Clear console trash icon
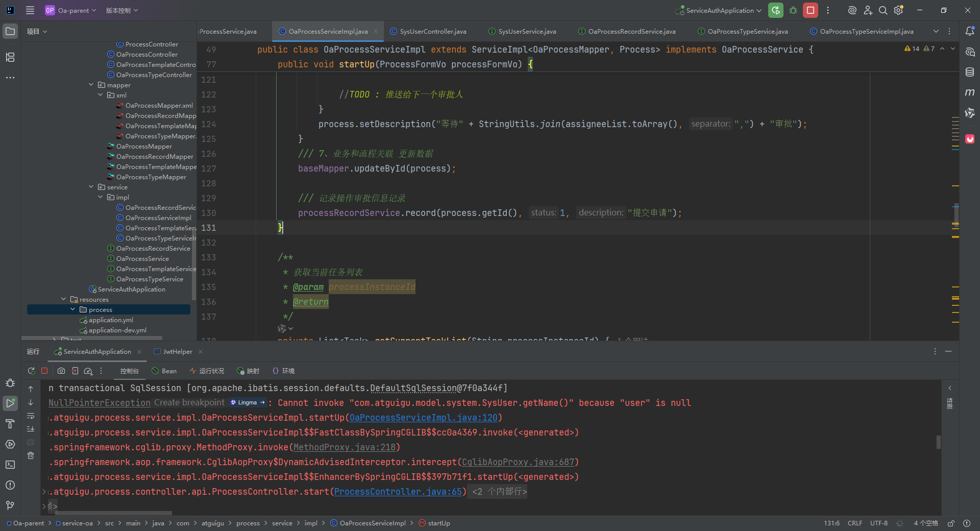The image size is (980, 531). tap(31, 455)
